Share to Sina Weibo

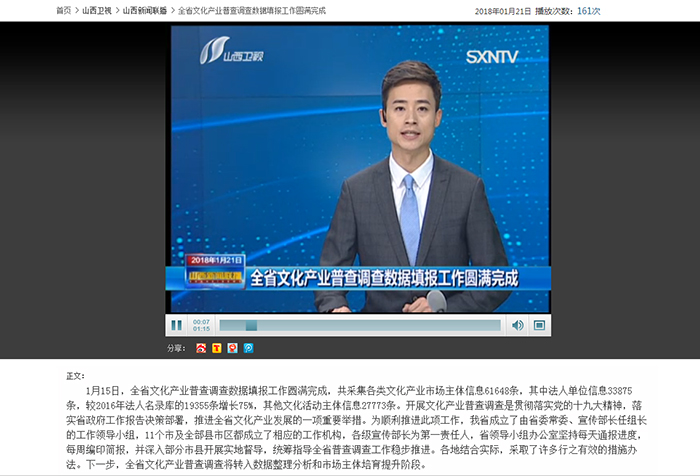click(x=201, y=348)
